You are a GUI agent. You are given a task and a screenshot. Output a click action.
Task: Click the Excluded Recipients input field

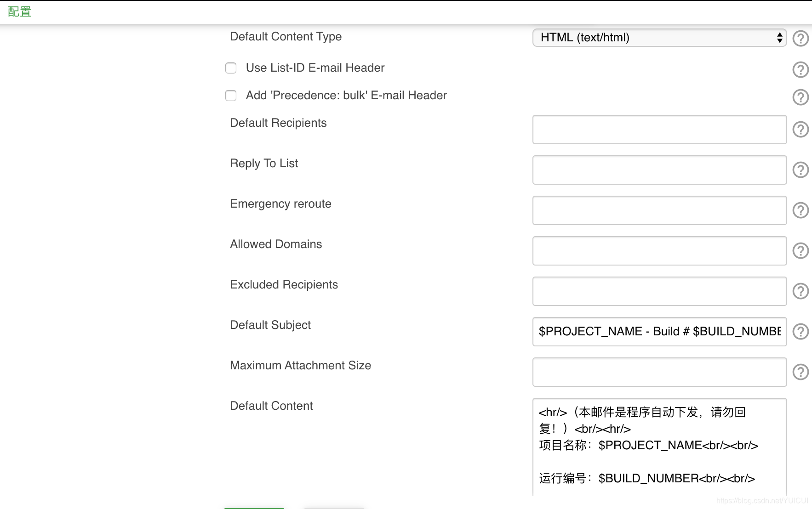click(659, 291)
